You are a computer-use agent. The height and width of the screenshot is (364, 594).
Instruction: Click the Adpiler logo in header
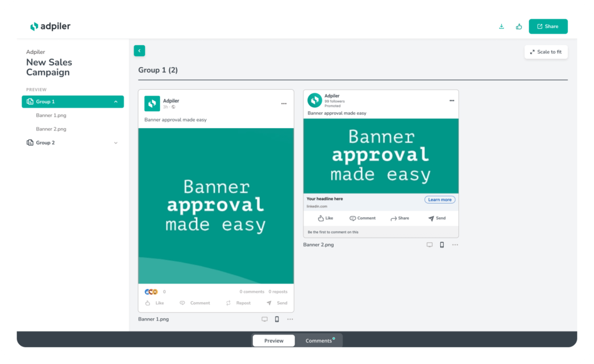50,27
